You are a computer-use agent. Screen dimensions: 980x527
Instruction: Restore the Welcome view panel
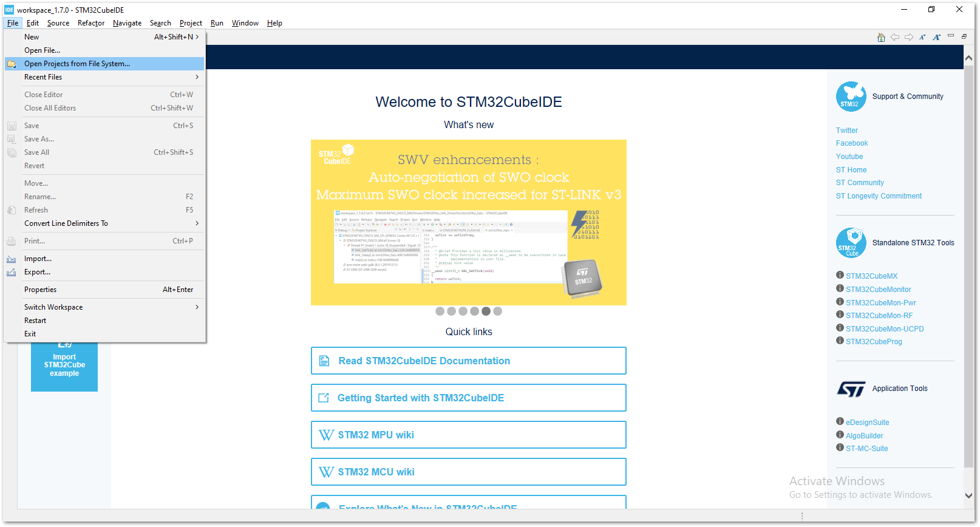964,36
